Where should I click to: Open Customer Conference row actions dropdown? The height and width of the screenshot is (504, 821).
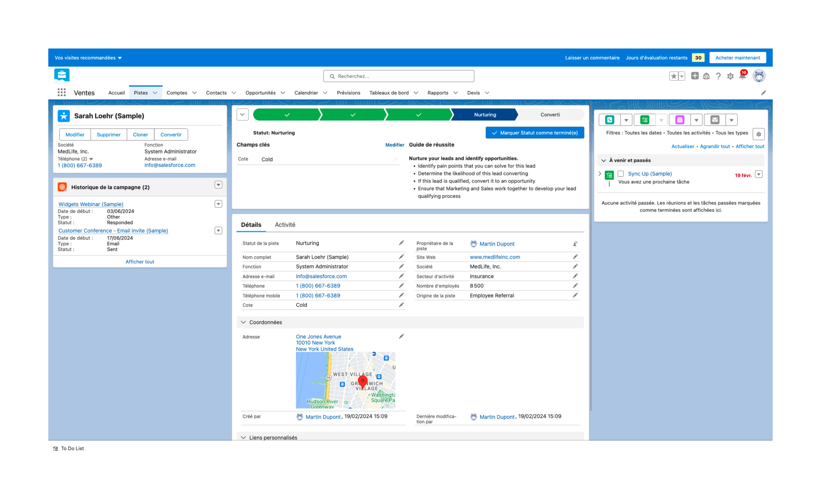point(218,231)
